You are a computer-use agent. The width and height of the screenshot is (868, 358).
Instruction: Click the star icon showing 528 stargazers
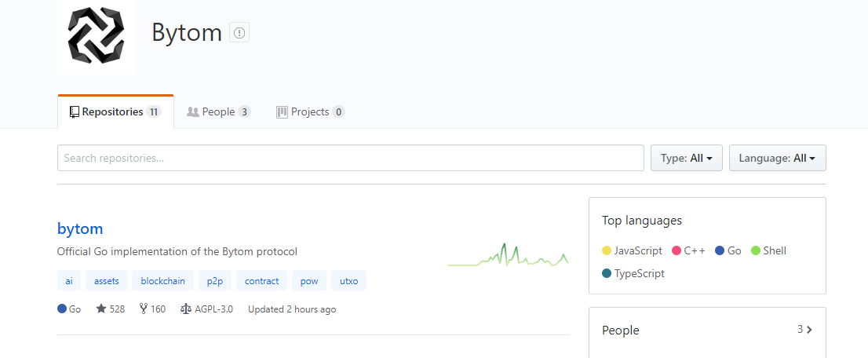point(100,309)
